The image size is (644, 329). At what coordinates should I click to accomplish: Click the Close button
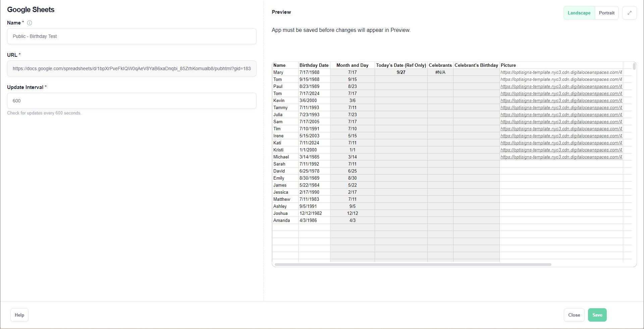[574, 315]
